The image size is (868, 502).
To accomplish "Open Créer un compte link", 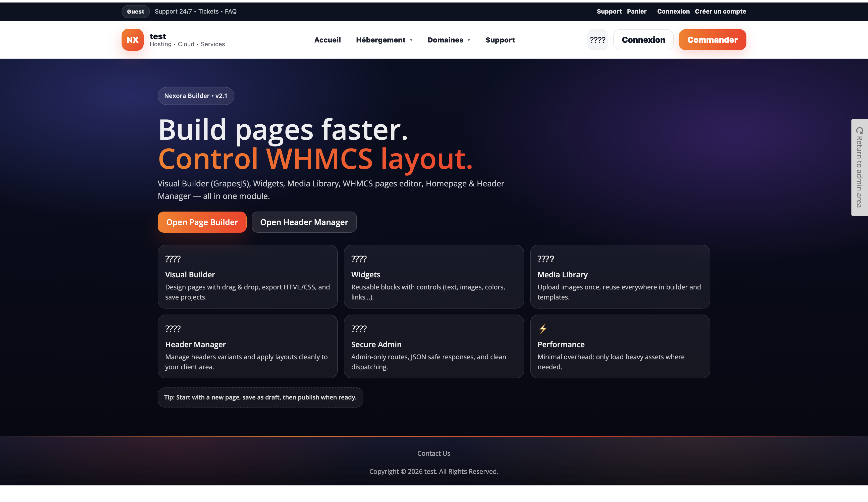I will pyautogui.click(x=720, y=11).
